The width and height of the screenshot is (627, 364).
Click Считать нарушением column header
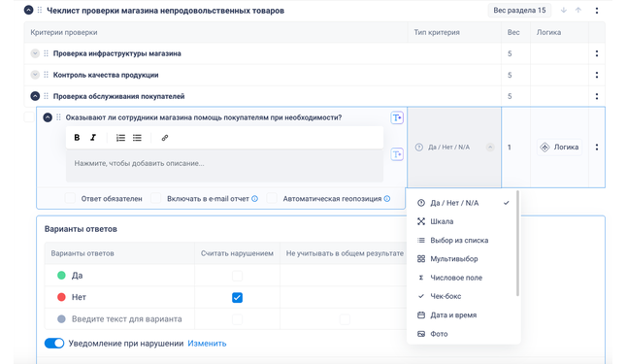[x=237, y=253]
